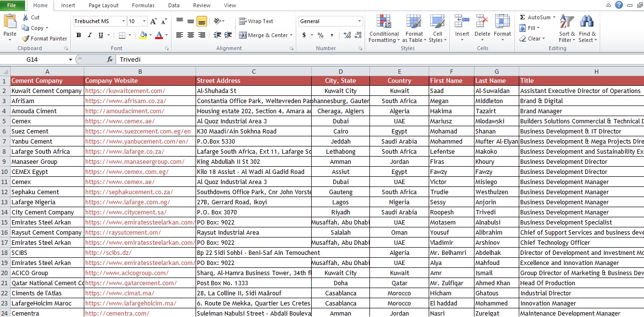Open the Fill Color dropdown arrow

pyautogui.click(x=150, y=35)
